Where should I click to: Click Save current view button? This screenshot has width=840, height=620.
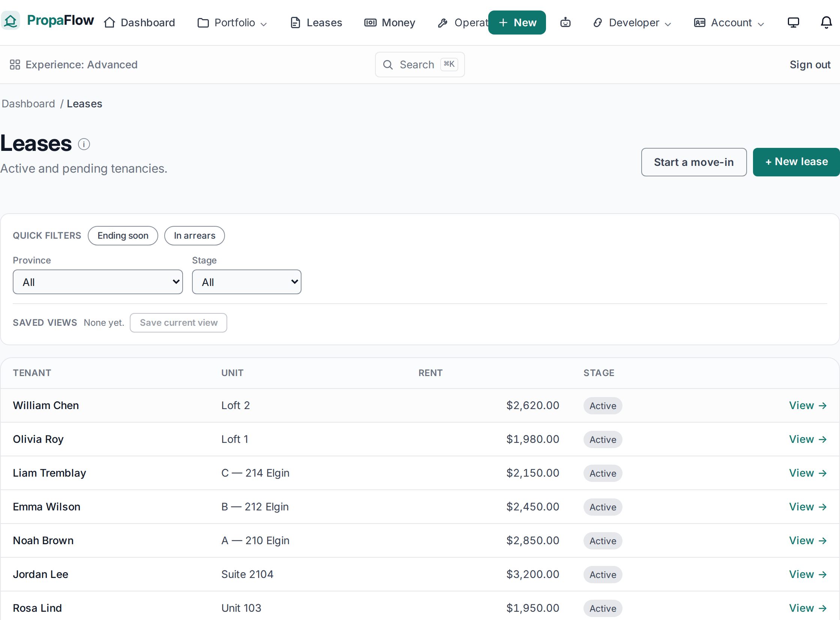(178, 323)
